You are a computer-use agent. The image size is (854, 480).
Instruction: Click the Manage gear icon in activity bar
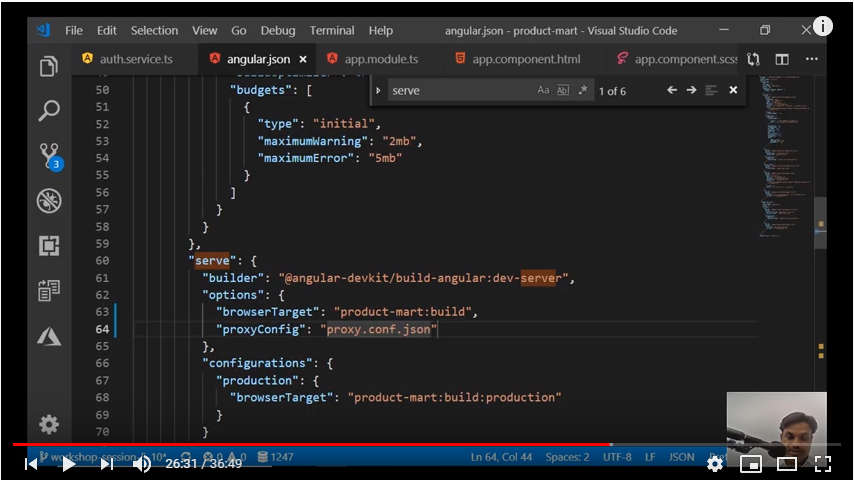click(48, 424)
